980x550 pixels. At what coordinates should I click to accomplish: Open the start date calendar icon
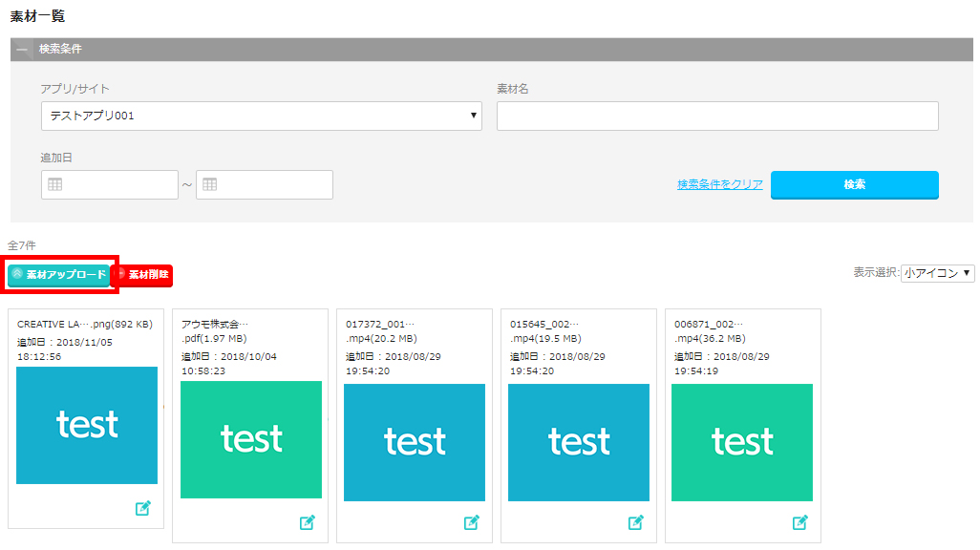55,184
